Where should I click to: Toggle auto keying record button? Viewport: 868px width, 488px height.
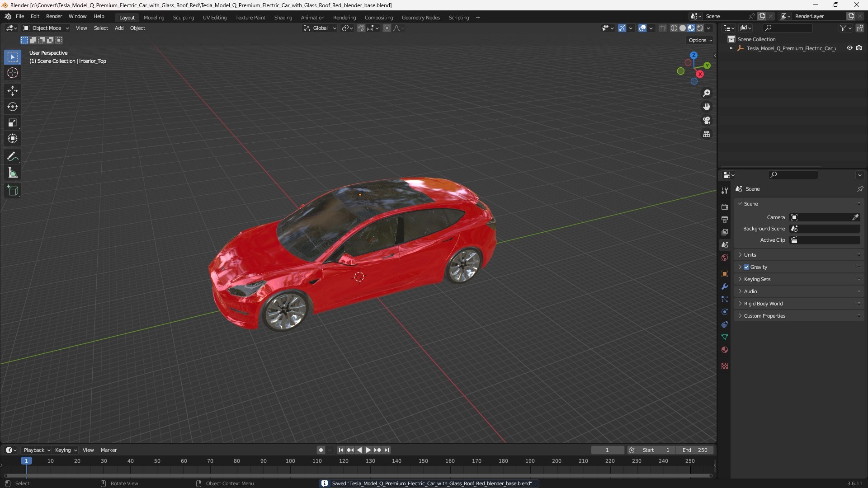tap(321, 450)
